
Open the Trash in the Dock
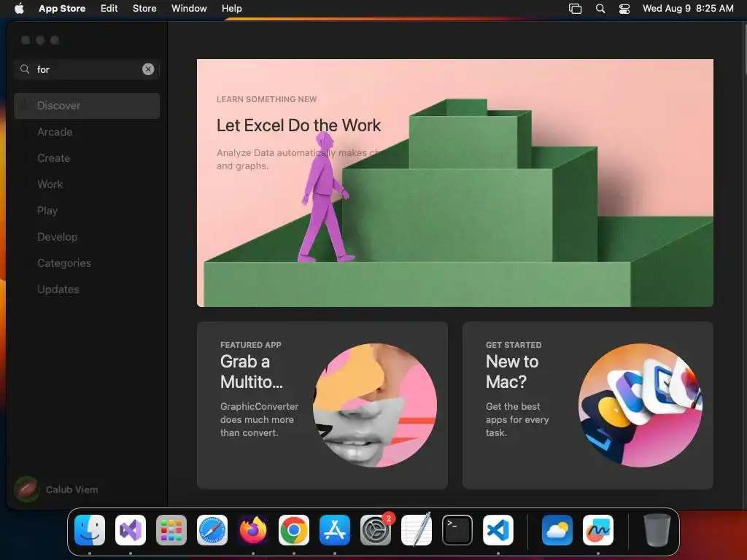pyautogui.click(x=657, y=530)
